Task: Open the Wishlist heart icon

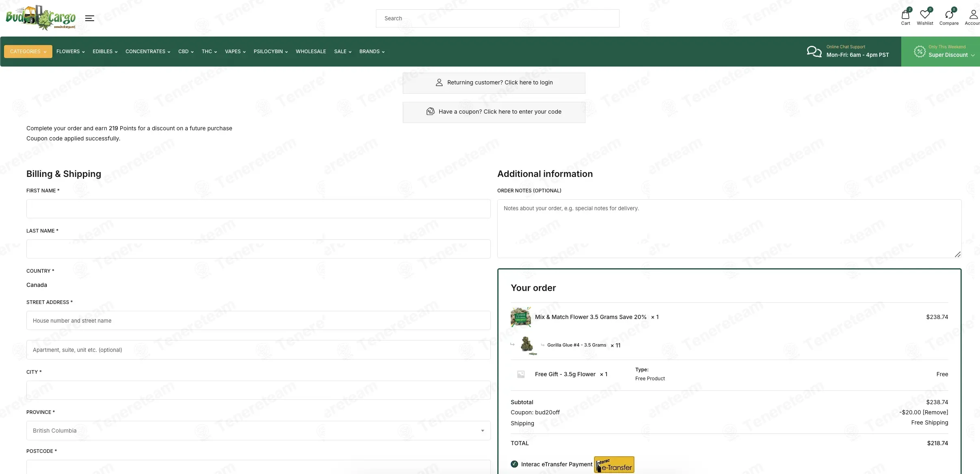Action: [x=925, y=15]
